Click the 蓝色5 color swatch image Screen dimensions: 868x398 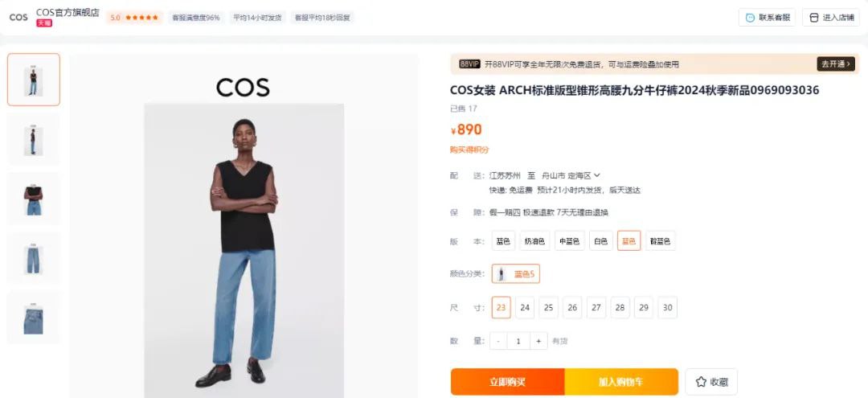click(x=501, y=273)
